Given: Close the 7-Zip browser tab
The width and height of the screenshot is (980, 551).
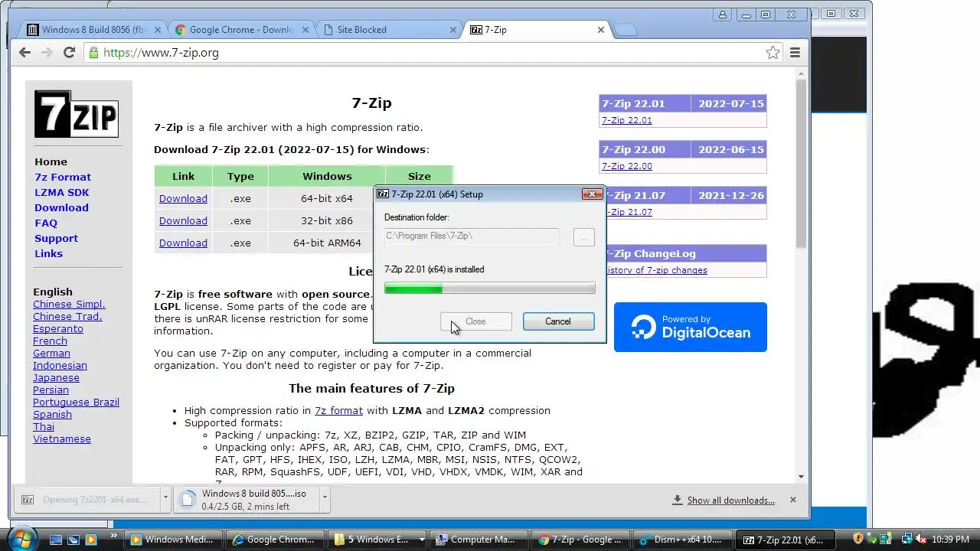Looking at the screenshot, I should coord(601,30).
